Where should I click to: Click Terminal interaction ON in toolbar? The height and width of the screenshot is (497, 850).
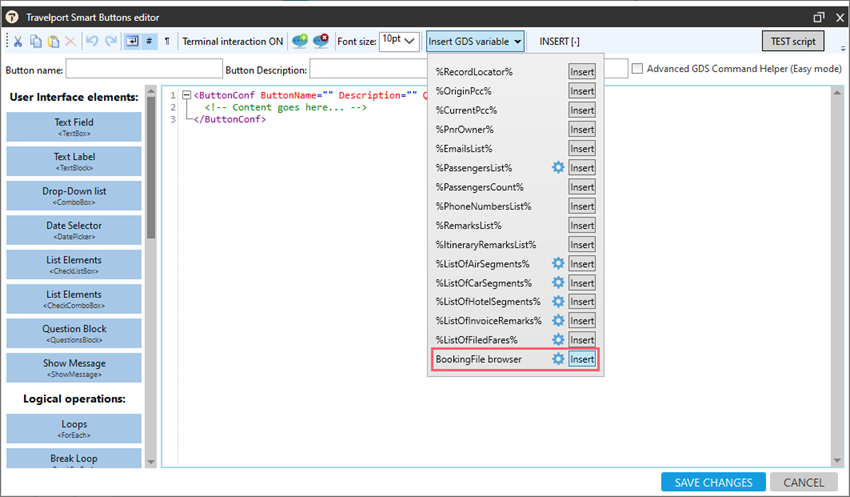[x=232, y=41]
